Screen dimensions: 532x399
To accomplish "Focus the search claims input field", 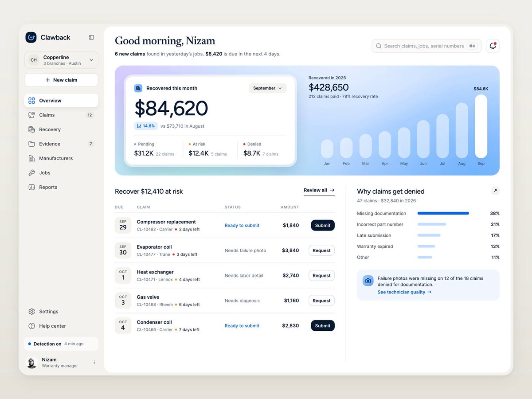I will (x=427, y=46).
